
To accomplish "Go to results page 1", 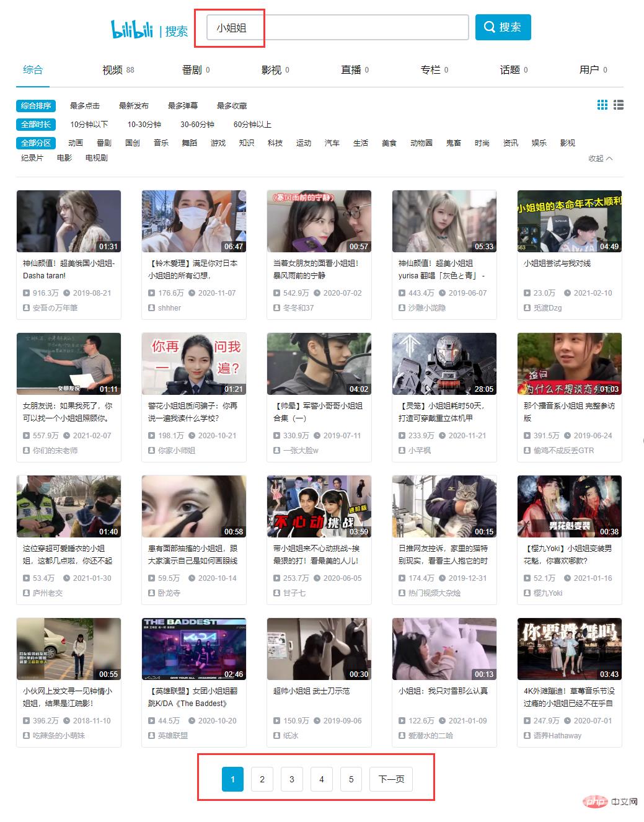I will (x=232, y=779).
